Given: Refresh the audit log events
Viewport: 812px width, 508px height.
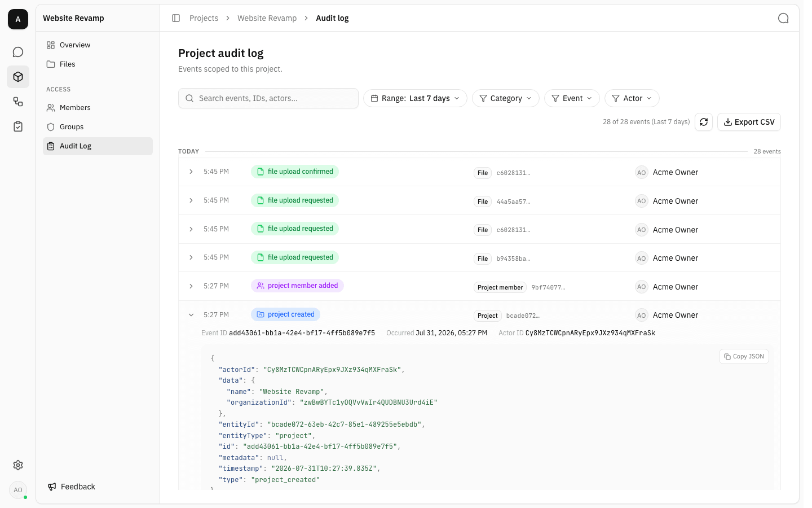Looking at the screenshot, I should pyautogui.click(x=704, y=122).
